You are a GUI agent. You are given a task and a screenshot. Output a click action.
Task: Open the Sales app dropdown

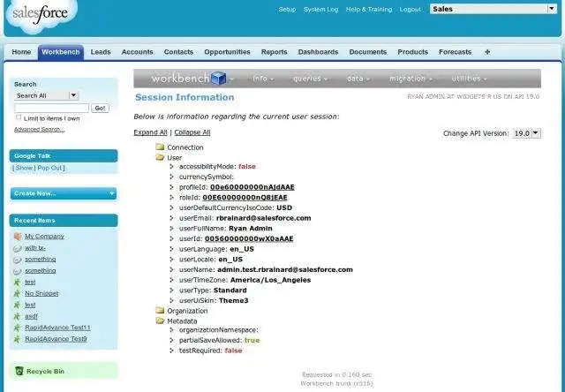[x=493, y=9]
